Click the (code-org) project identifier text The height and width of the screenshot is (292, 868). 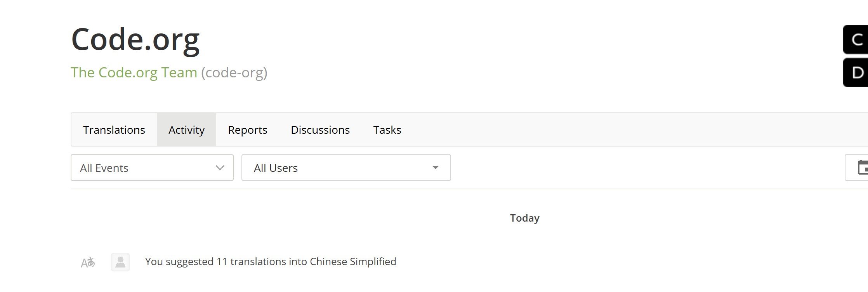[x=234, y=73]
